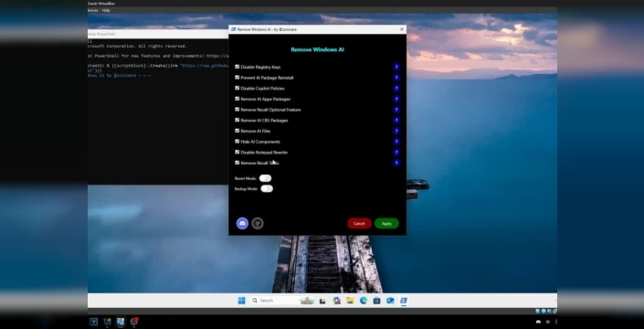Open help for Remove AI CBS Packages
Image resolution: width=644 pixels, height=329 pixels.
point(396,121)
